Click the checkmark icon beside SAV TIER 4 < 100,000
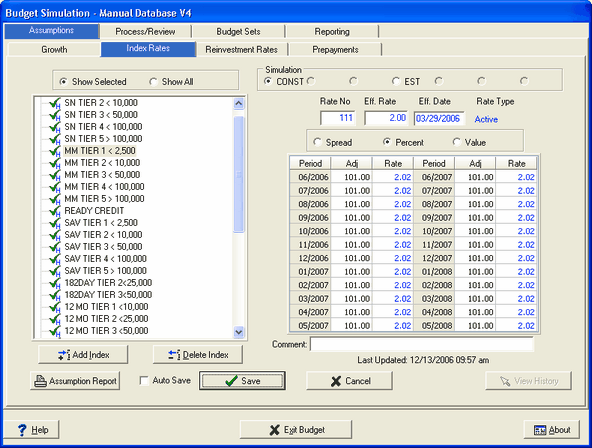The height and width of the screenshot is (448, 592). coord(55,260)
